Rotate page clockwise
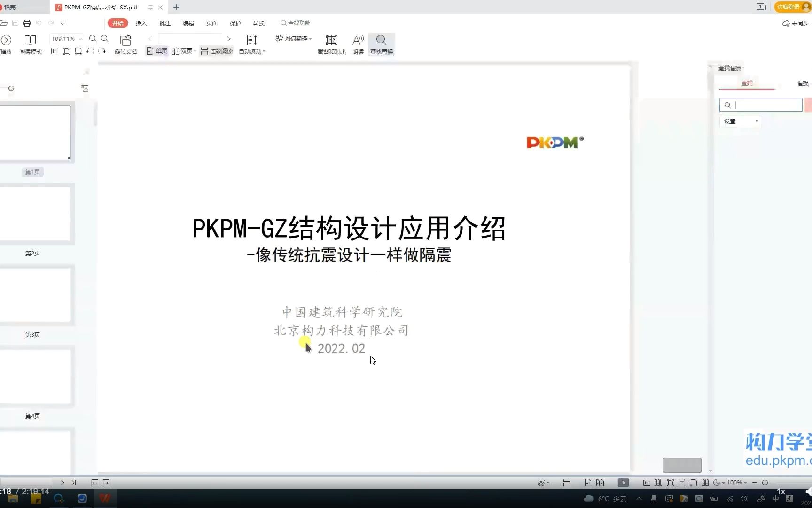Image resolution: width=812 pixels, height=508 pixels. 101,51
